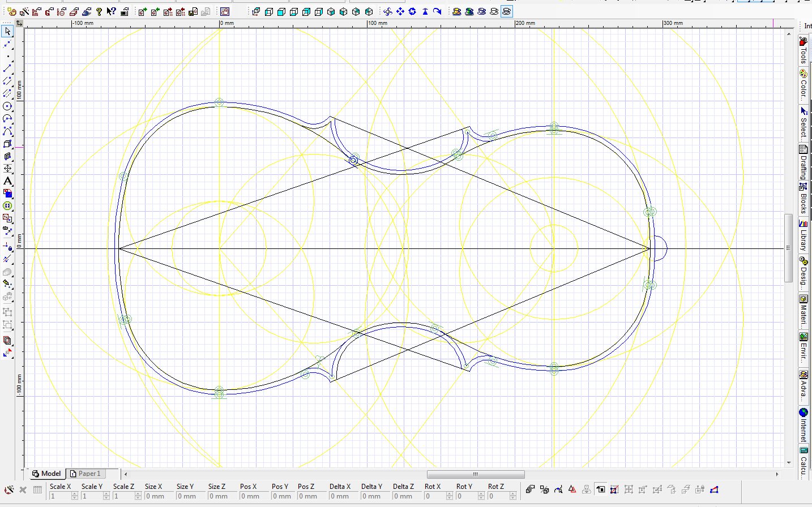The image size is (812, 507).
Task: Pick the Curve tool with control points
Action: pos(7,131)
